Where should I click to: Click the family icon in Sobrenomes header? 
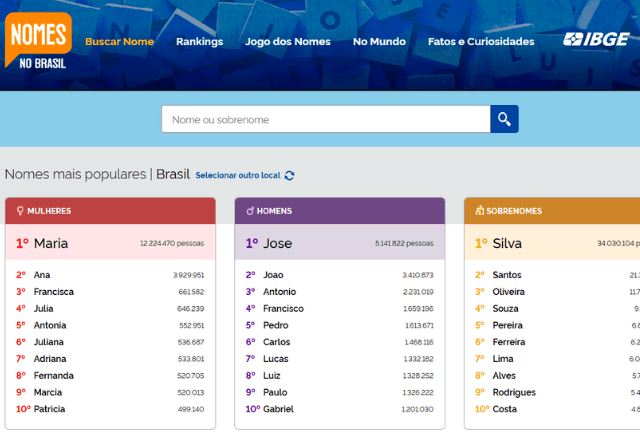[x=480, y=211]
